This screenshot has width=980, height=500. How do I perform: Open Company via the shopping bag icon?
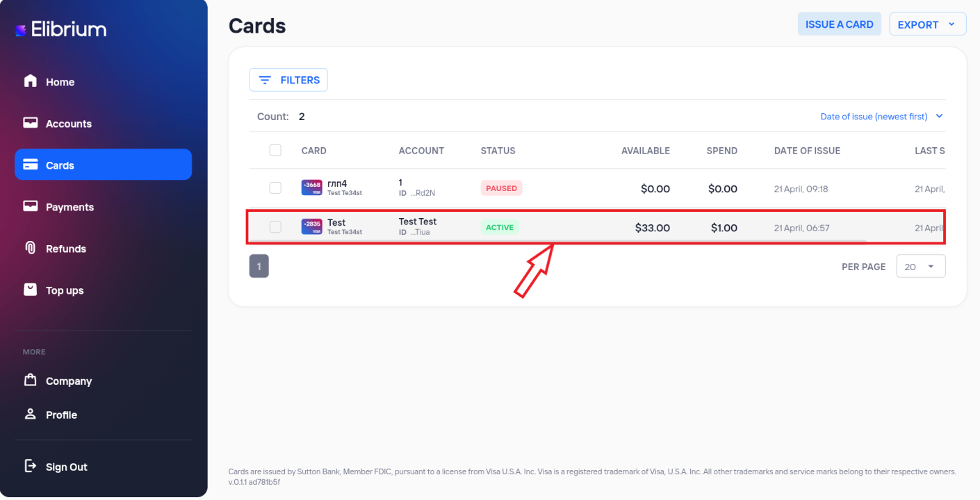point(30,380)
